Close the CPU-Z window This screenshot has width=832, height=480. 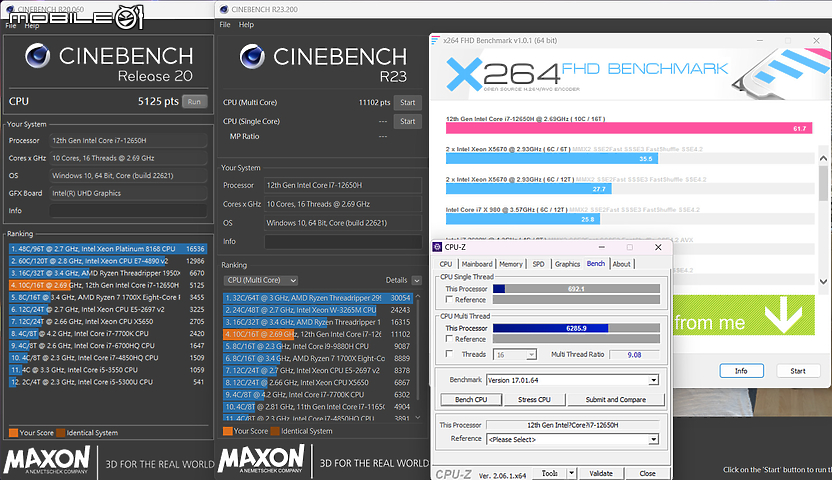(658, 247)
